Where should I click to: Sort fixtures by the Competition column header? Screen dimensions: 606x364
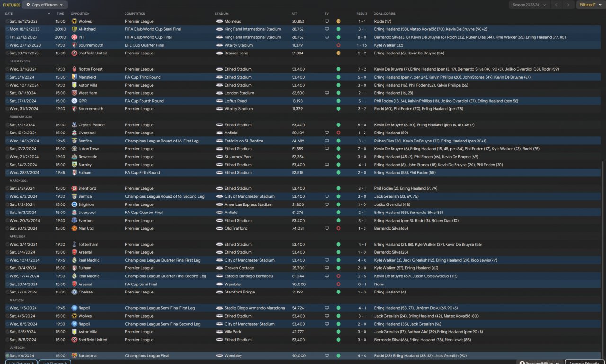135,14
